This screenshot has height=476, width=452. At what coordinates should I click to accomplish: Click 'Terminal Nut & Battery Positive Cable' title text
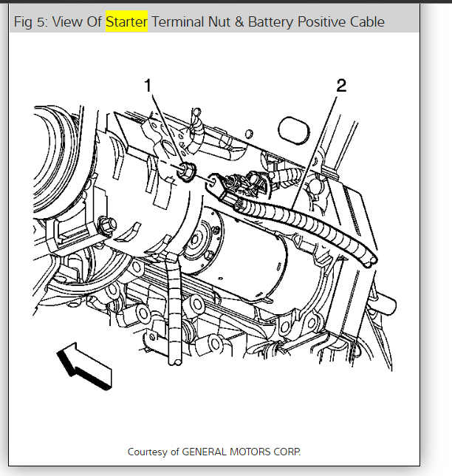268,22
